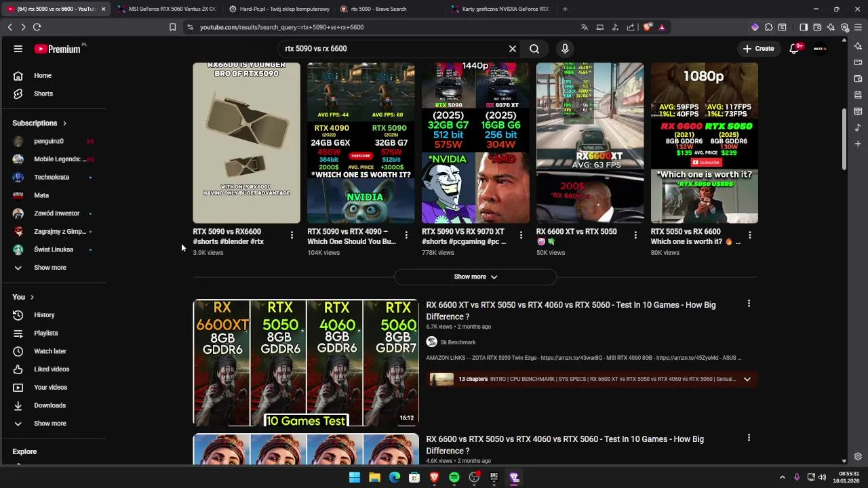Open the account avatar menu
The image size is (868, 488).
coord(820,49)
